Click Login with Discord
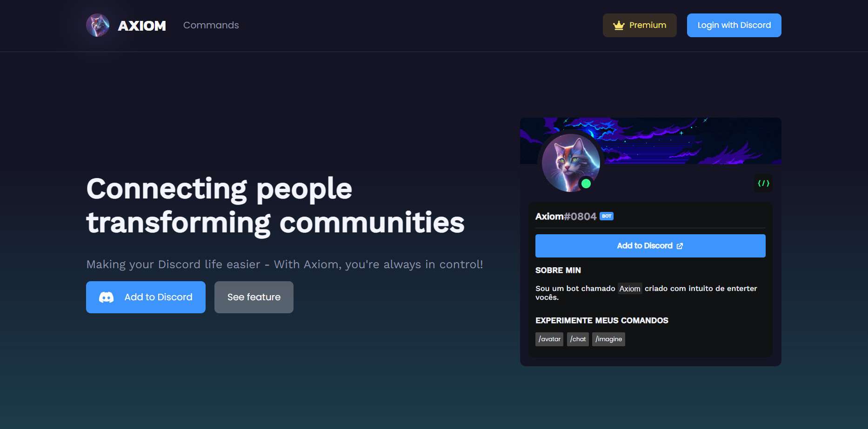The width and height of the screenshot is (868, 429). (x=734, y=25)
